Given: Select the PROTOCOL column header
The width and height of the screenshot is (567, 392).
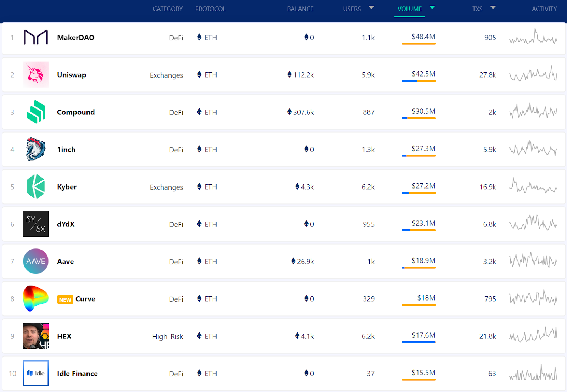Looking at the screenshot, I should point(210,9).
